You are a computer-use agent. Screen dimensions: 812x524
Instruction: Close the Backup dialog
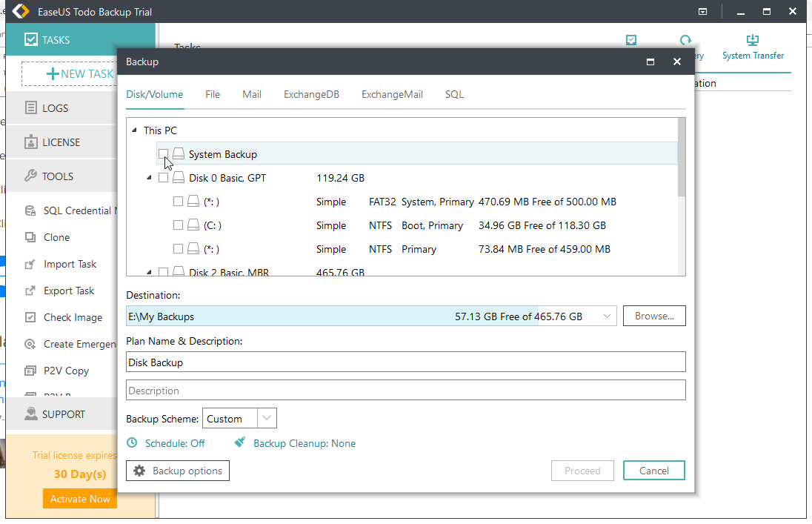click(677, 62)
